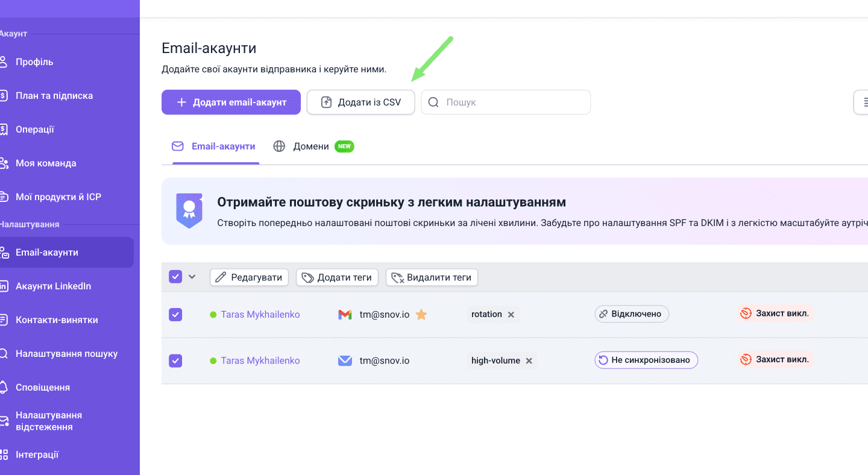This screenshot has width=868, height=475.
Task: Open the Відключено status pill
Action: pos(631,314)
